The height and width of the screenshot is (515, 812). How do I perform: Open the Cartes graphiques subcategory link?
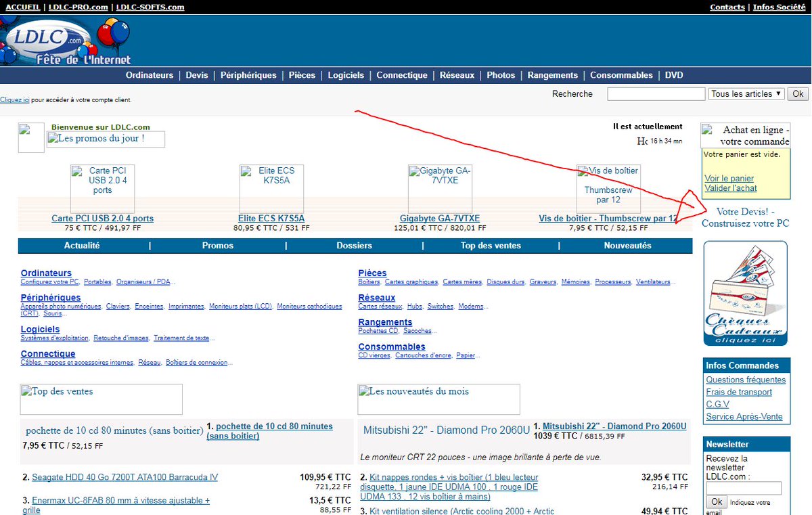click(411, 282)
